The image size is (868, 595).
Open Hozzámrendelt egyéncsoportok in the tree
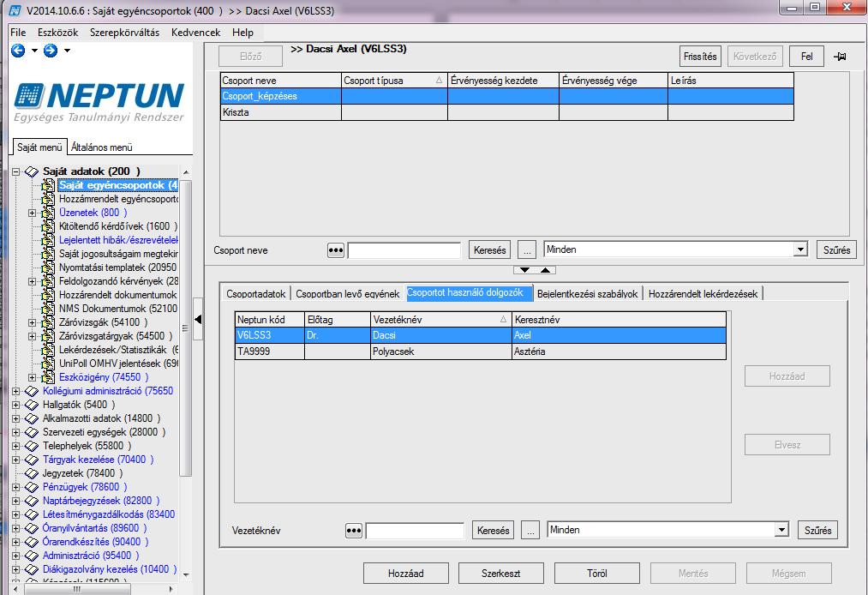118,199
